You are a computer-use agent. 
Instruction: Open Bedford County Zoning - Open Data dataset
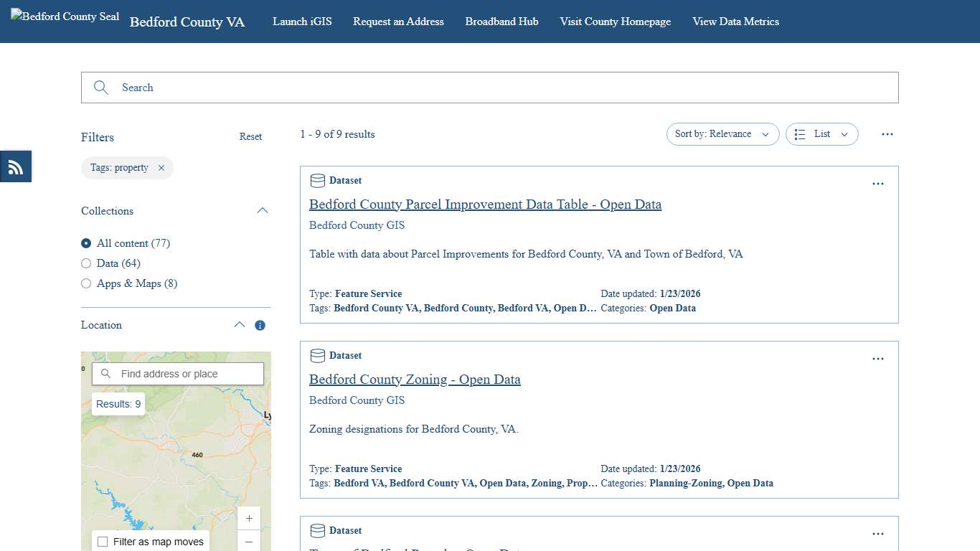coord(415,379)
